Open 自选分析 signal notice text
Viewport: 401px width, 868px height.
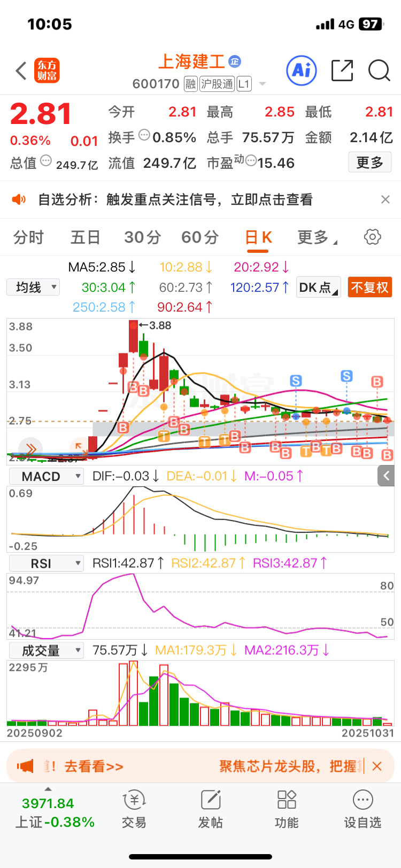175,199
